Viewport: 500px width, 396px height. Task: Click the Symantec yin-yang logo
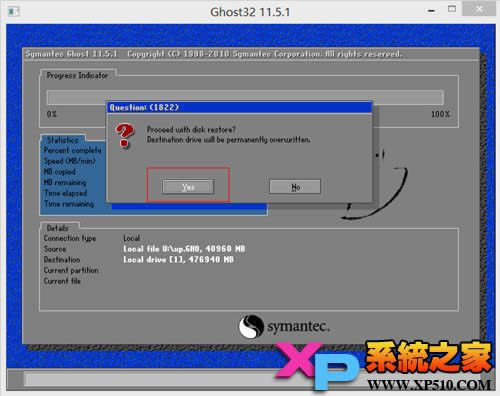(x=251, y=326)
